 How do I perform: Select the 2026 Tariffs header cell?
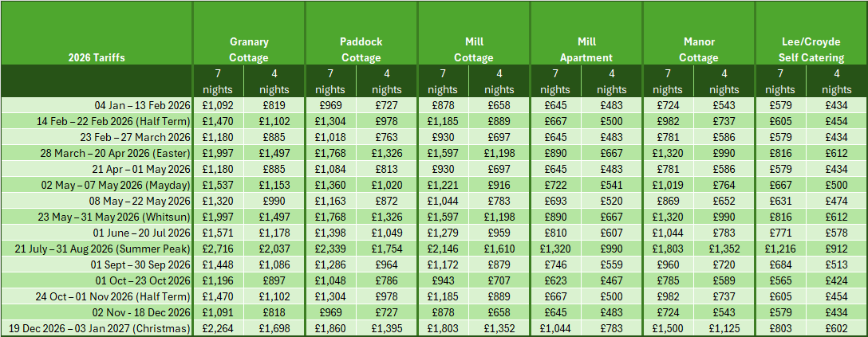point(96,57)
